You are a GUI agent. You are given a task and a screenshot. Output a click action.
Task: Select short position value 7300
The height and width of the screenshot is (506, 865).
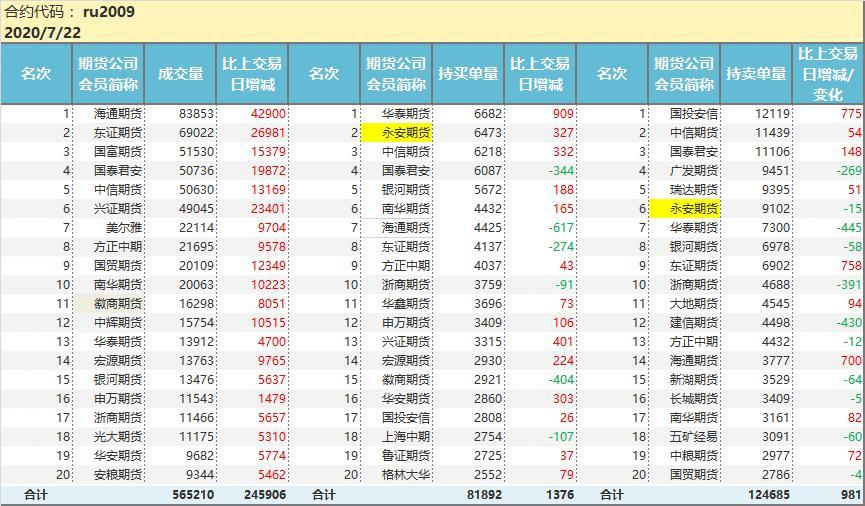(776, 227)
